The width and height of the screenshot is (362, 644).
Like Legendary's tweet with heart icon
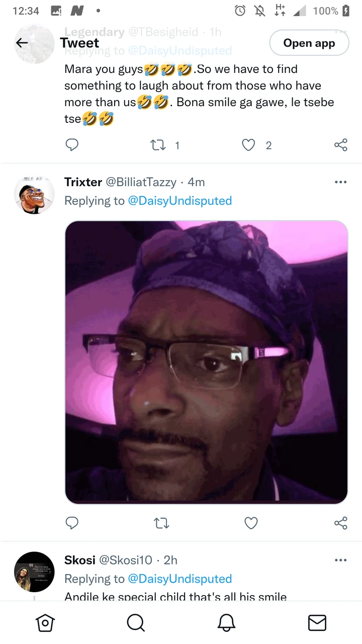[x=249, y=145]
